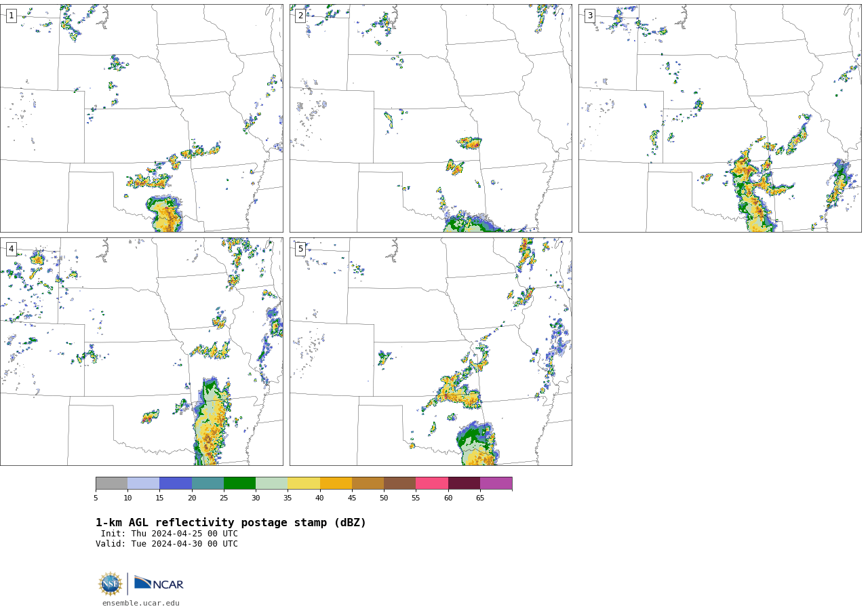Image resolution: width=868 pixels, height=611 pixels.
Task: Click the pink 55-60 dBZ swatch
Action: tap(432, 484)
